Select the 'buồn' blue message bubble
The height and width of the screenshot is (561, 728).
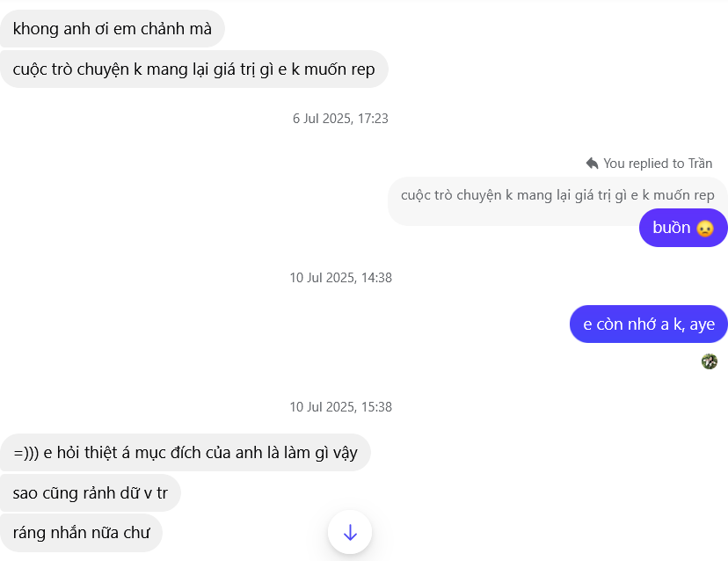[683, 228]
